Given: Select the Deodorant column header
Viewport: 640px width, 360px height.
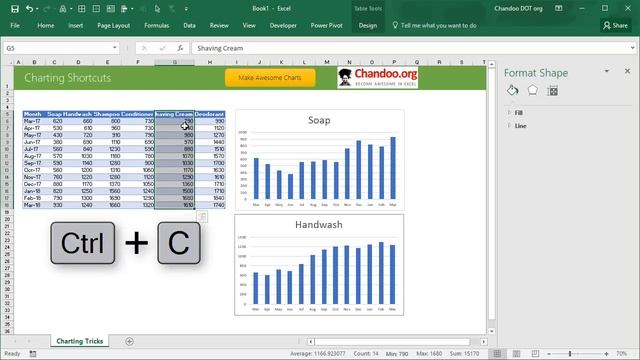Looking at the screenshot, I should pos(210,114).
